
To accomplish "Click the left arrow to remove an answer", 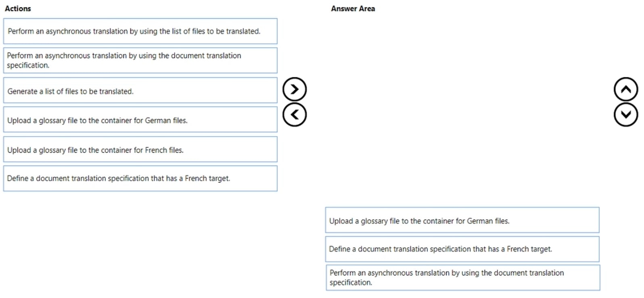I will (295, 114).
